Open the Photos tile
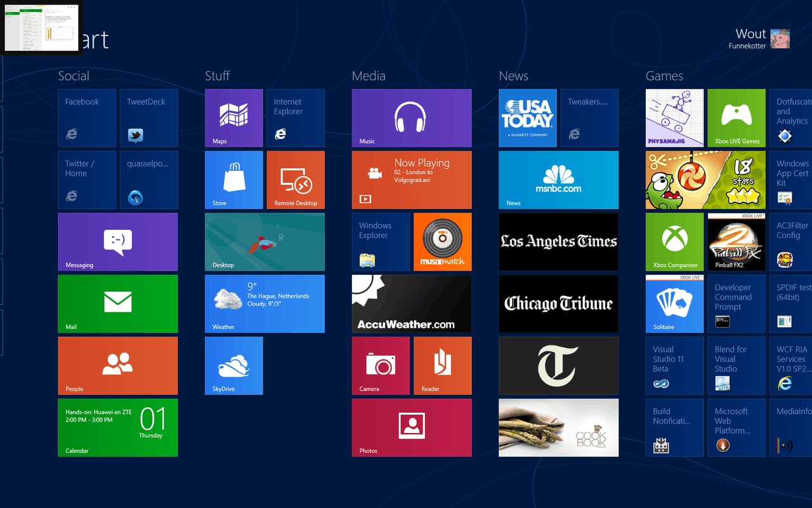812x508 pixels. 412,427
